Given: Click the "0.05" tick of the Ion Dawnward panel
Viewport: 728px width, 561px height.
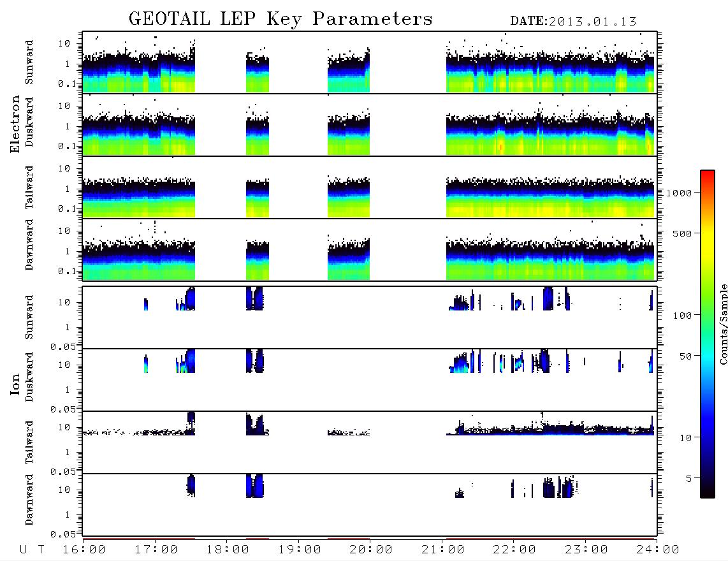Looking at the screenshot, I should point(63,534).
